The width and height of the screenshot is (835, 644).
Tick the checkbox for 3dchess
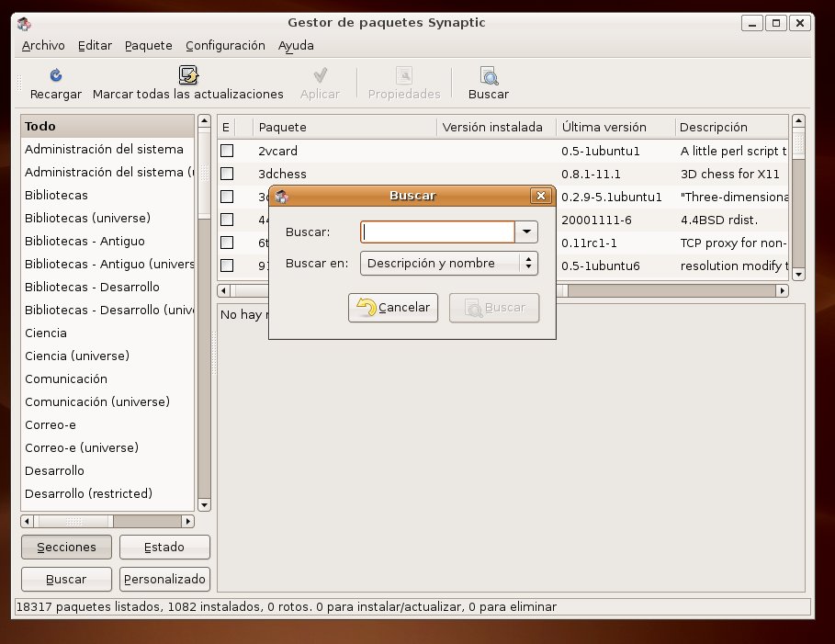point(227,174)
